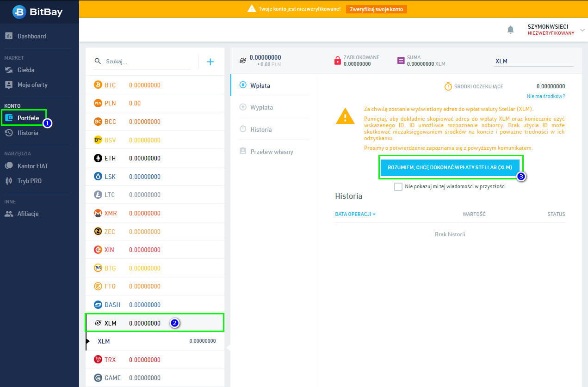Open Kantor FIAT in the sidebar
This screenshot has width=588, height=387.
coord(26,166)
